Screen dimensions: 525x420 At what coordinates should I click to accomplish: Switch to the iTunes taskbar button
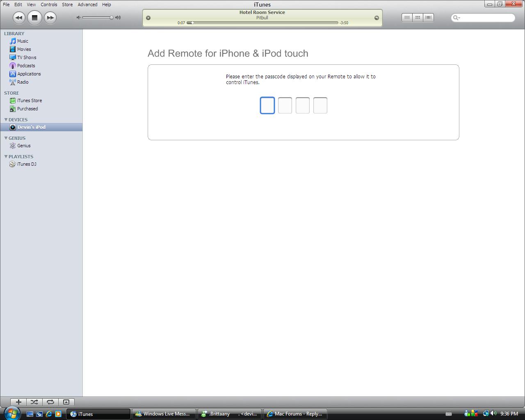(x=98, y=414)
